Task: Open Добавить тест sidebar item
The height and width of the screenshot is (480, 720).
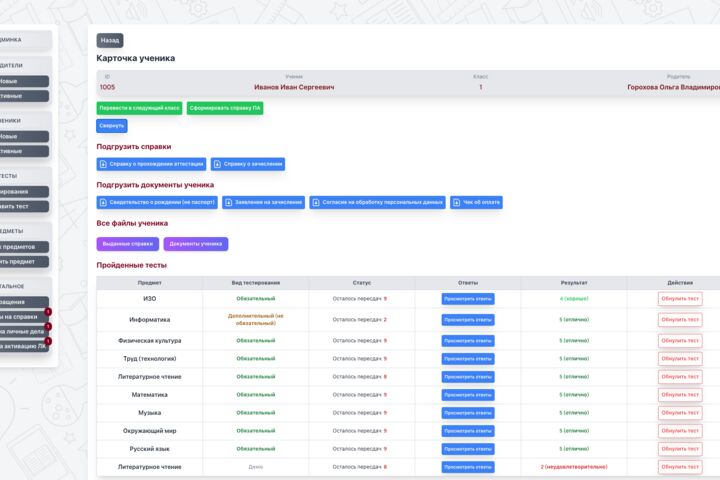Action: [24, 206]
